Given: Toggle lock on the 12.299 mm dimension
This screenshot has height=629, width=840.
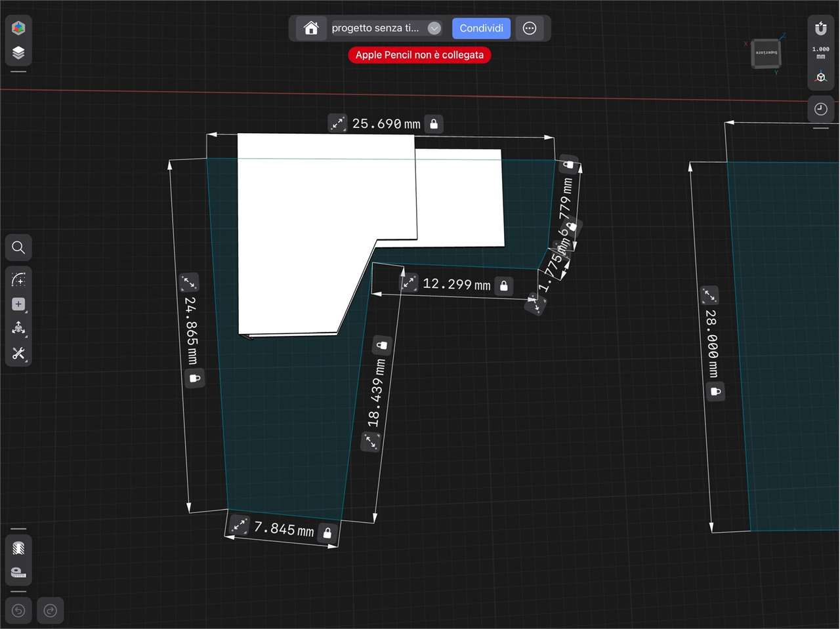Looking at the screenshot, I should coord(504,285).
